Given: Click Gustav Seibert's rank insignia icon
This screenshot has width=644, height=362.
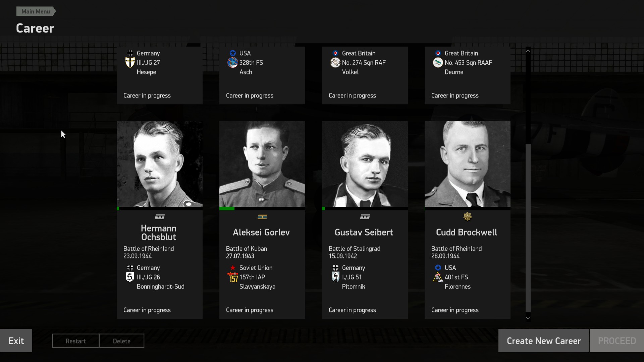Looking at the screenshot, I should [365, 217].
